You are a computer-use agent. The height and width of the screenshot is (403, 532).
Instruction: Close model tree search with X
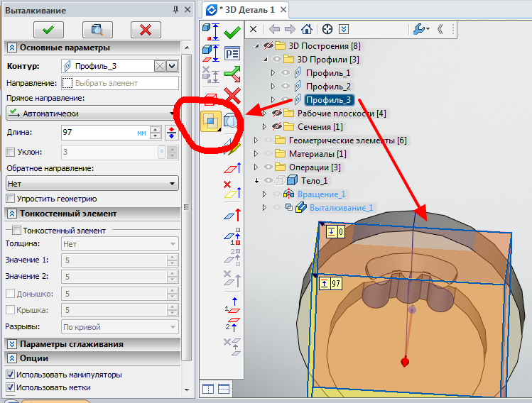pos(253,29)
